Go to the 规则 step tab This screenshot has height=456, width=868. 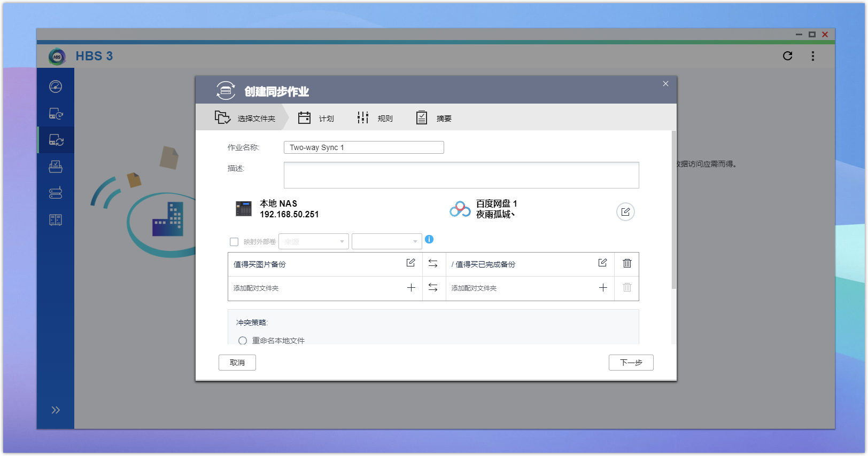click(x=375, y=118)
